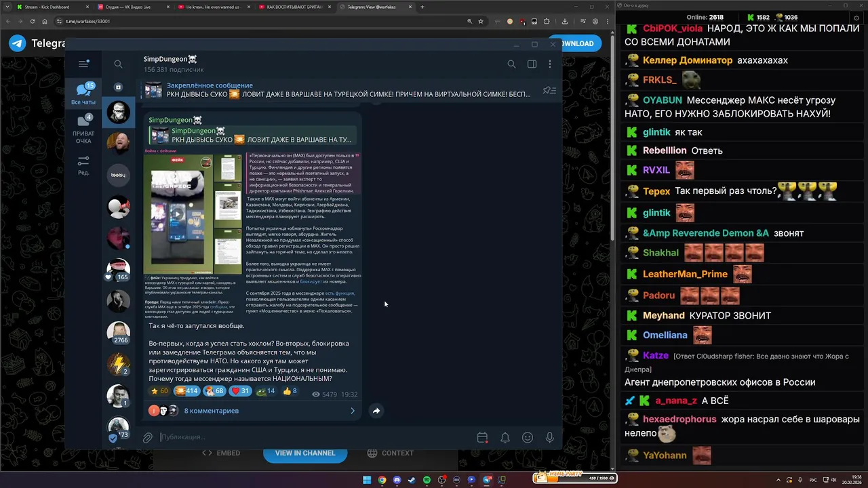Toggle the heart reaction with 31
The height and width of the screenshot is (488, 868).
(241, 391)
